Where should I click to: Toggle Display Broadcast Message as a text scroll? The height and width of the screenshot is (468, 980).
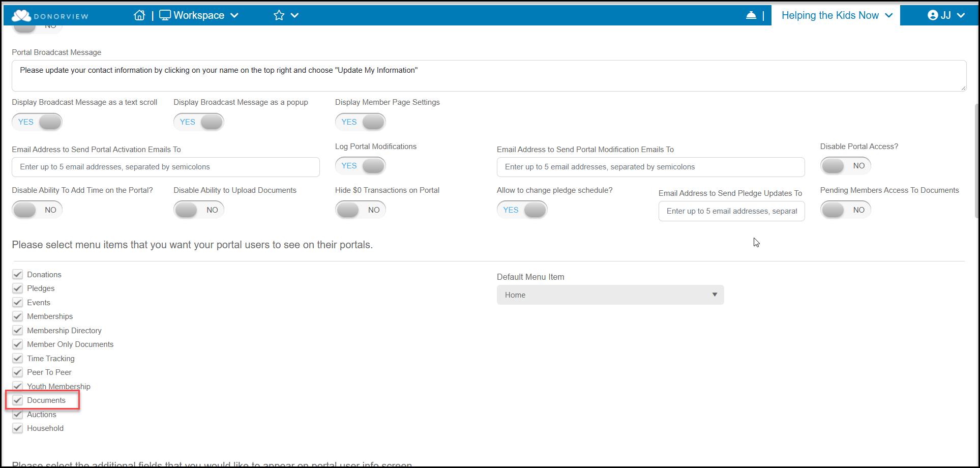(x=37, y=122)
